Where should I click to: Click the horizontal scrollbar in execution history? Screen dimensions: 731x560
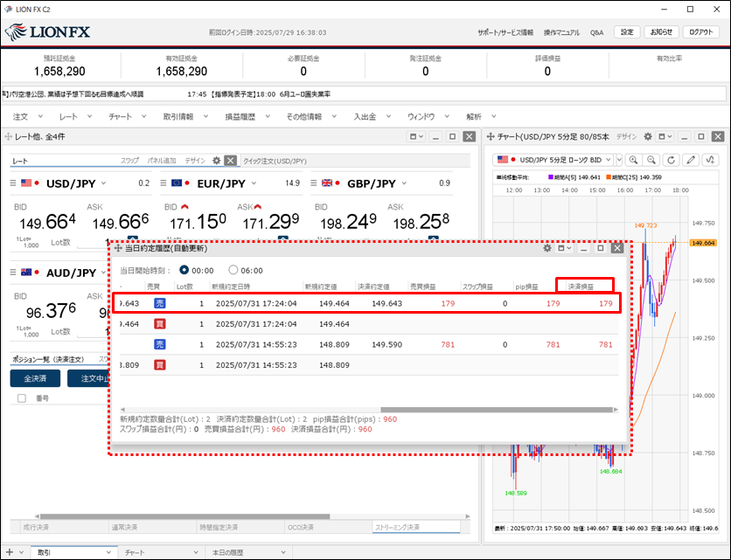367,410
